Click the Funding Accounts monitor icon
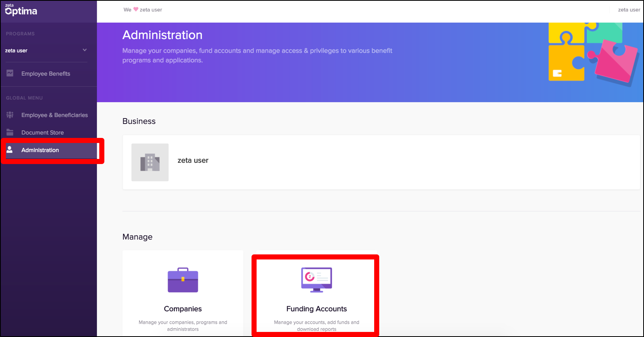Image resolution: width=644 pixels, height=337 pixels. [317, 280]
